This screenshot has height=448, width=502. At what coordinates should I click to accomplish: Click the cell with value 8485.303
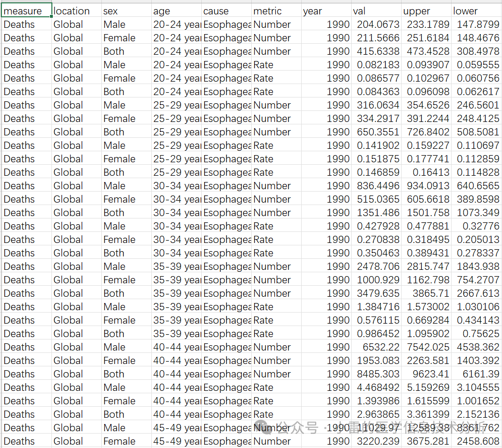(x=376, y=374)
